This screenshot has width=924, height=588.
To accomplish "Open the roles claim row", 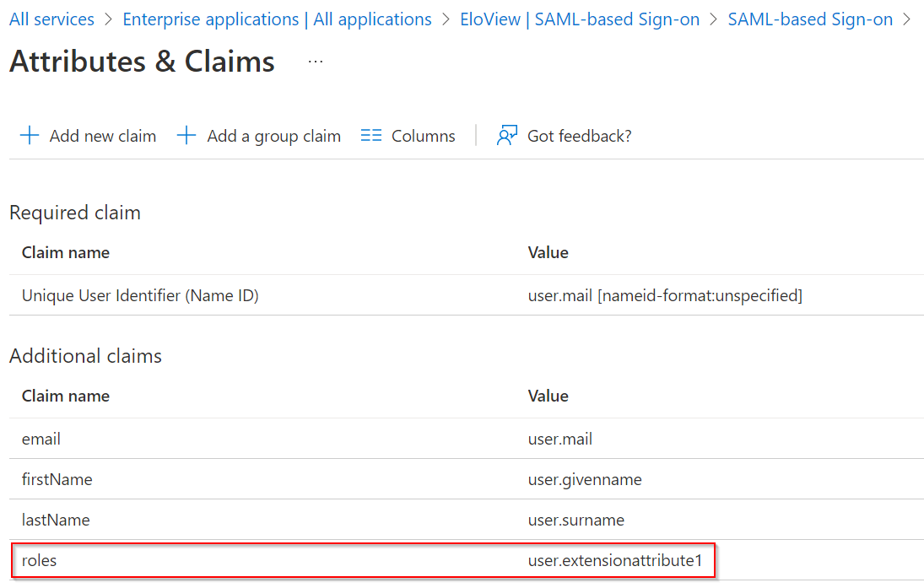I will pyautogui.click(x=467, y=560).
